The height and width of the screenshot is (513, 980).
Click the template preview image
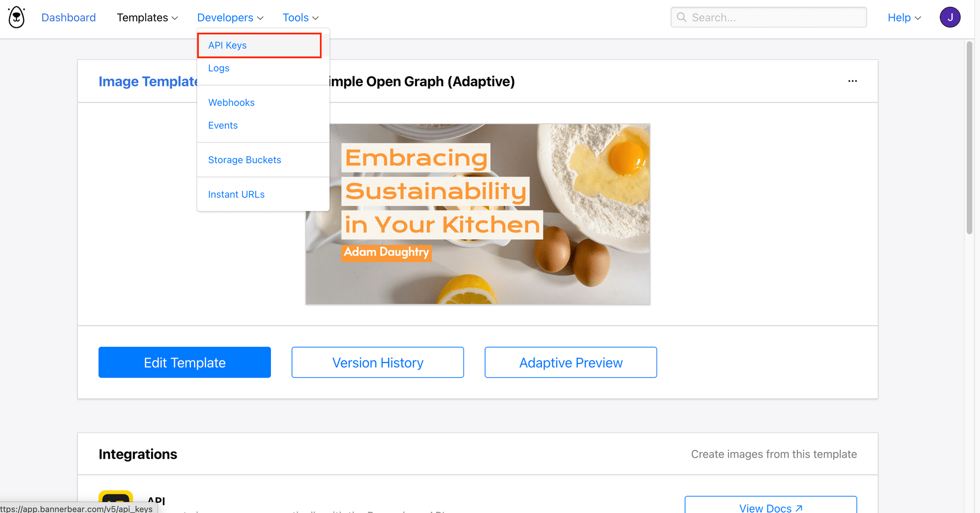coord(478,214)
